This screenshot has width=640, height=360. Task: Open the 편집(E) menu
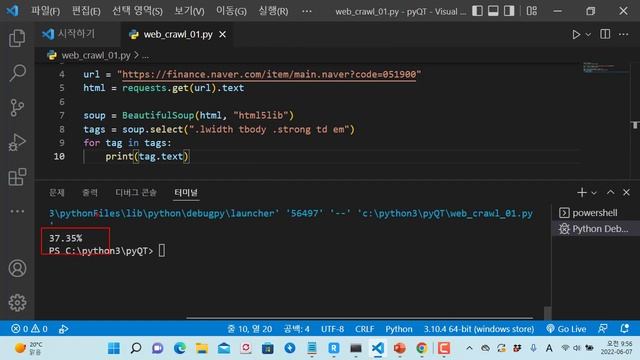[x=86, y=11]
